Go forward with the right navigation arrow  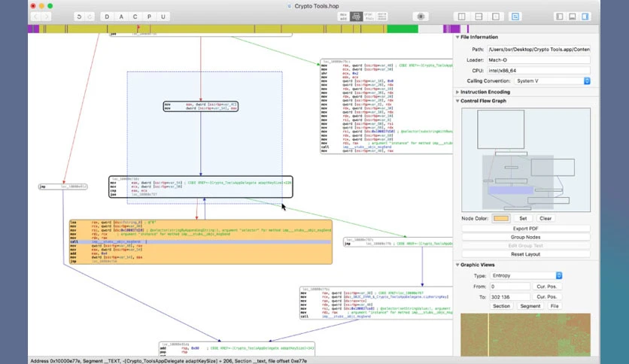[x=47, y=17]
